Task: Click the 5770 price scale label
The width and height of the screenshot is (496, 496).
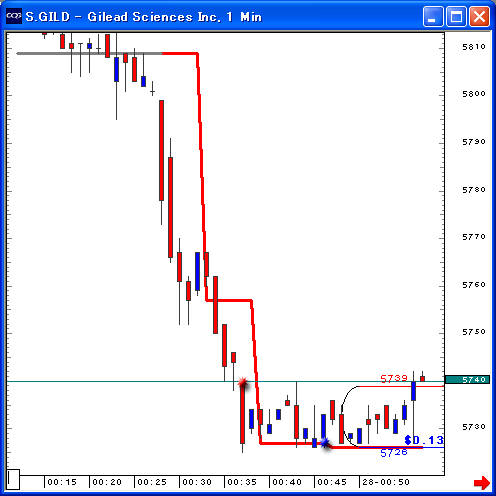Action: tap(474, 237)
